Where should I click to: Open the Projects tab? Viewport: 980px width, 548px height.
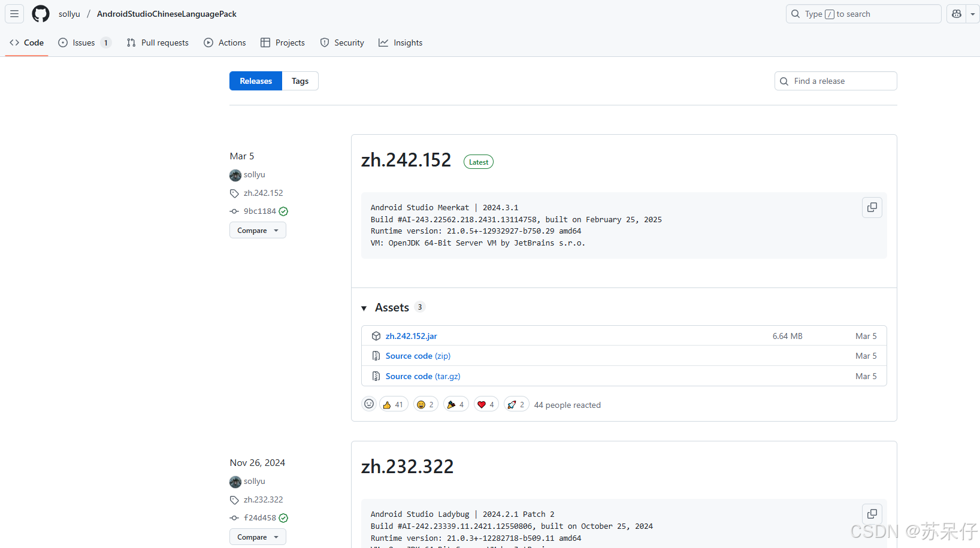point(283,43)
